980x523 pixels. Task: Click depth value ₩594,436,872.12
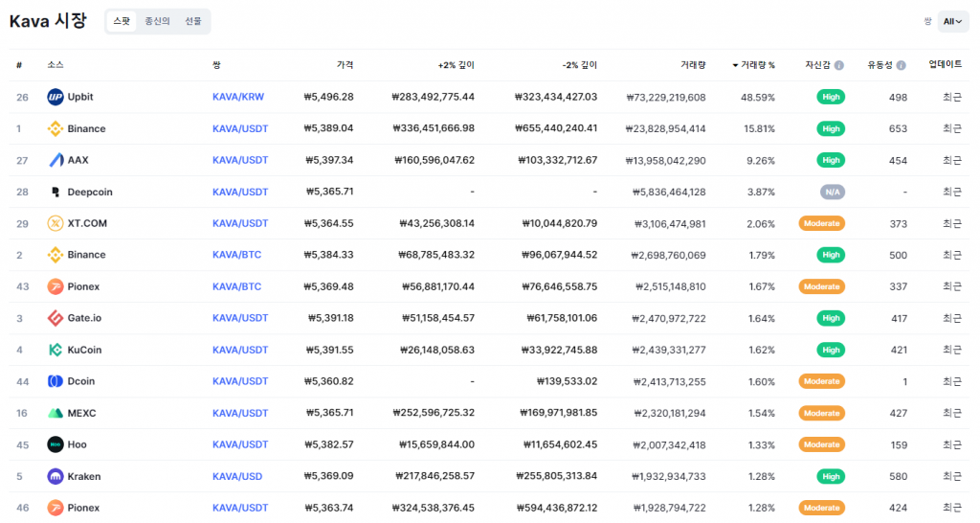click(557, 508)
